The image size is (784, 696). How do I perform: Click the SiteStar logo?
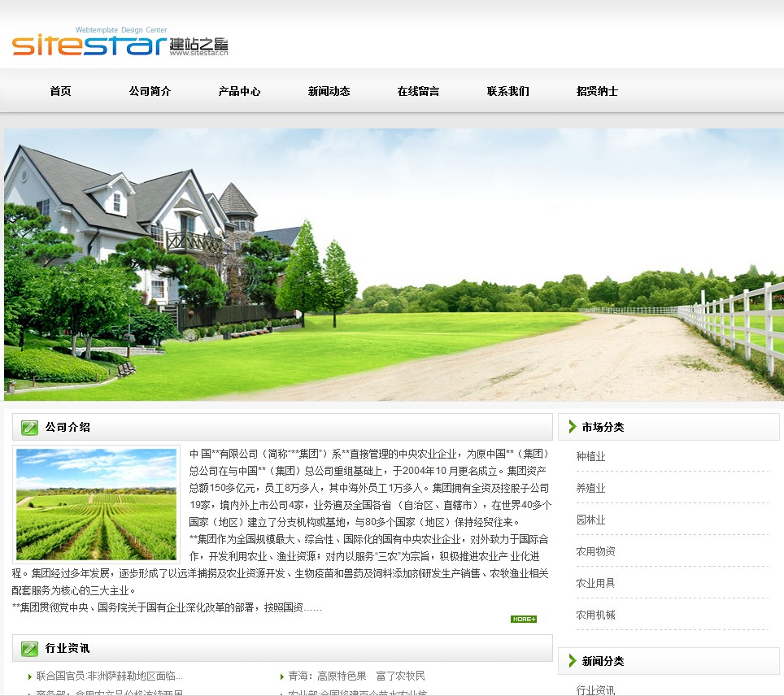pyautogui.click(x=120, y=43)
